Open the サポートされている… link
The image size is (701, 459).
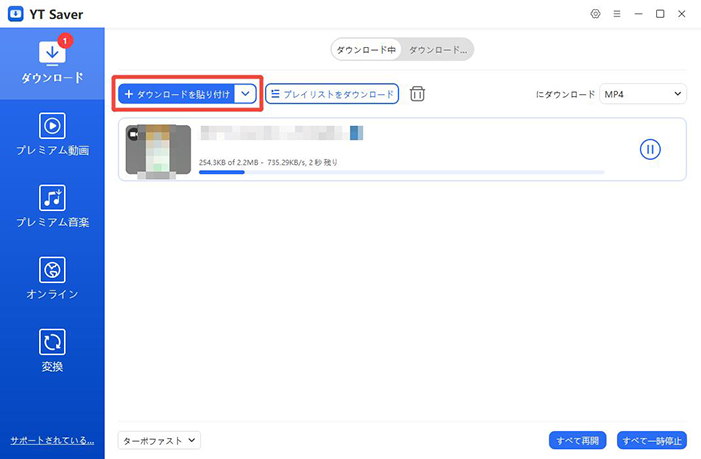coord(52,440)
